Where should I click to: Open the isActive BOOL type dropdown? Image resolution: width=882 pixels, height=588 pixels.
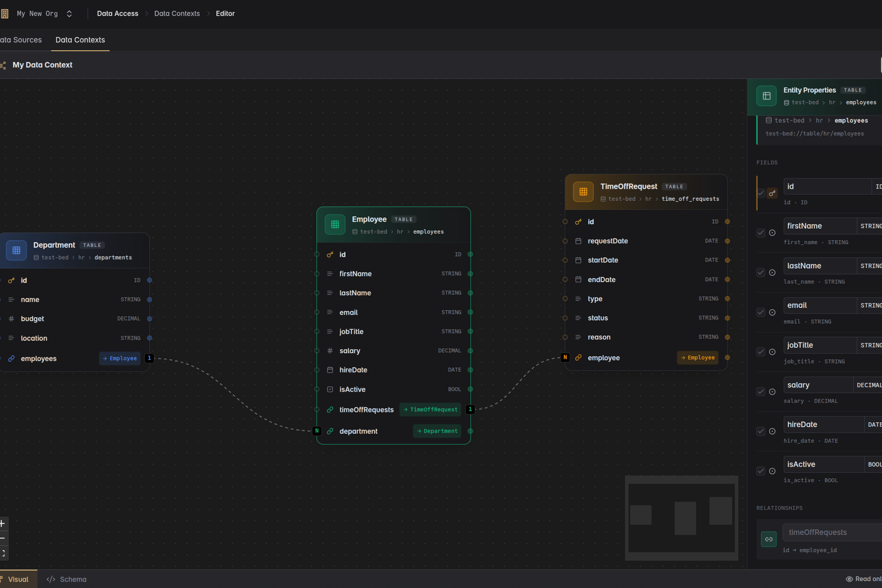[x=874, y=464]
